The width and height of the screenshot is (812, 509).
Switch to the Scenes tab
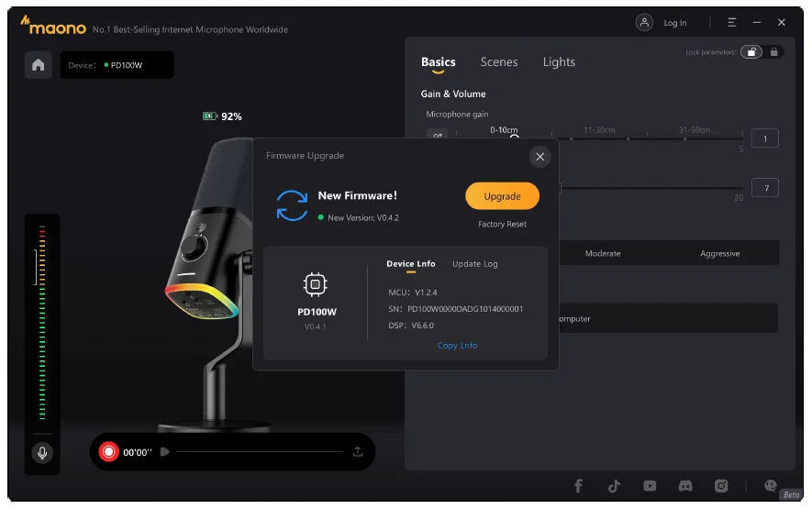tap(499, 62)
